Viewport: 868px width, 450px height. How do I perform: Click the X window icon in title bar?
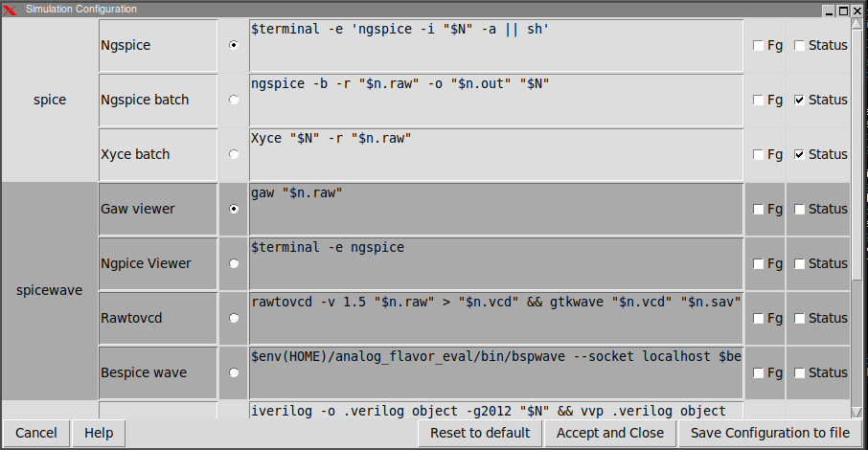[x=11, y=9]
